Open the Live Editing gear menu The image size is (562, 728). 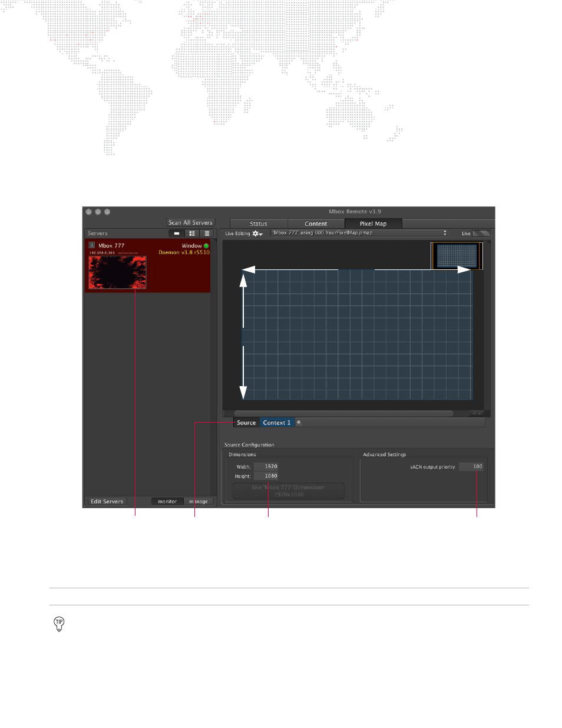[257, 233]
